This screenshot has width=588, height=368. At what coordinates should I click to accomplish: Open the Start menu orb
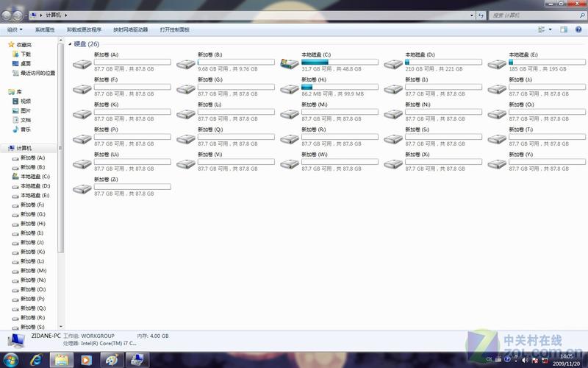click(10, 361)
